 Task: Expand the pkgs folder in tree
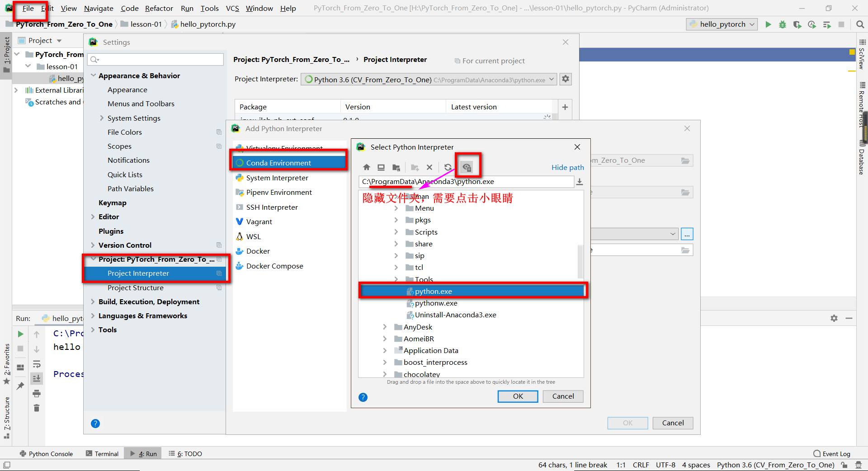[x=396, y=220]
